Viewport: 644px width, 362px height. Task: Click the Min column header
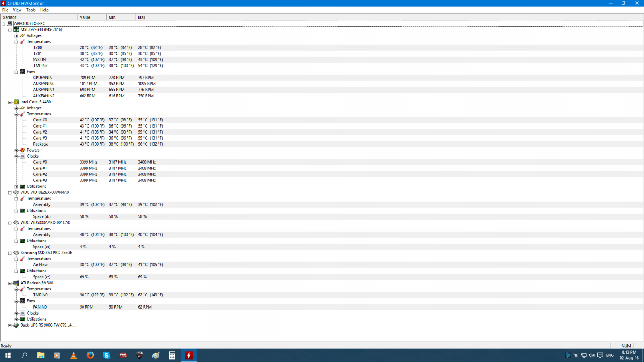click(121, 17)
